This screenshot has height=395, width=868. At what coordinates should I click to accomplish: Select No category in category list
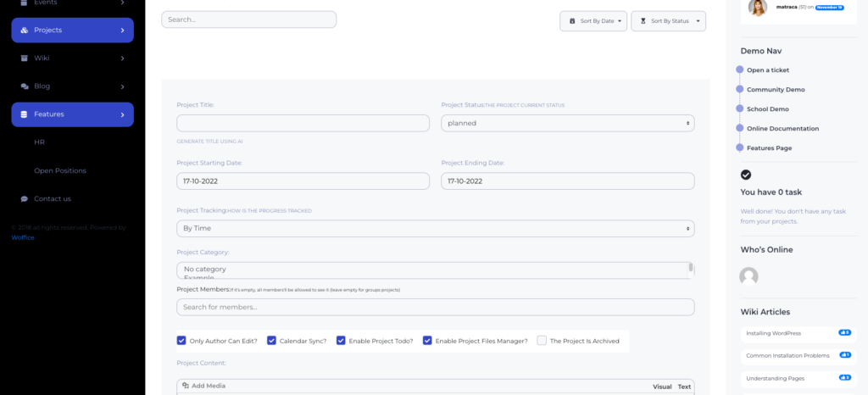point(205,269)
